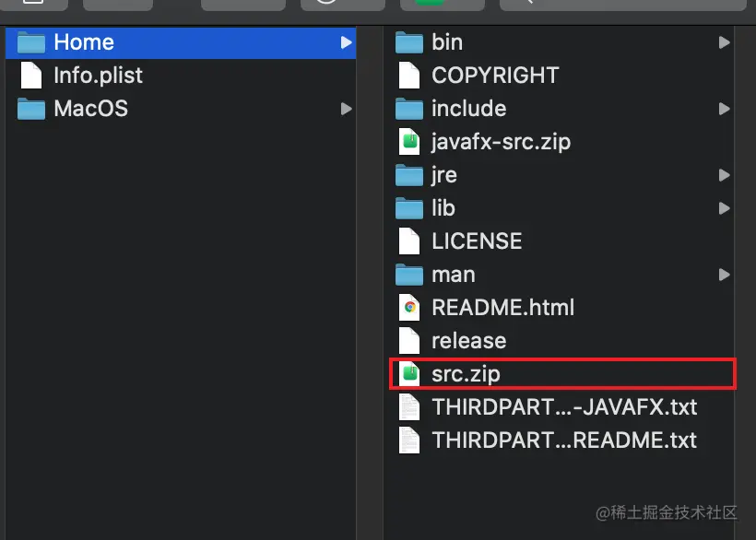Select the "src.zip" file name
Image resolution: width=756 pixels, height=540 pixels.
[x=466, y=374]
